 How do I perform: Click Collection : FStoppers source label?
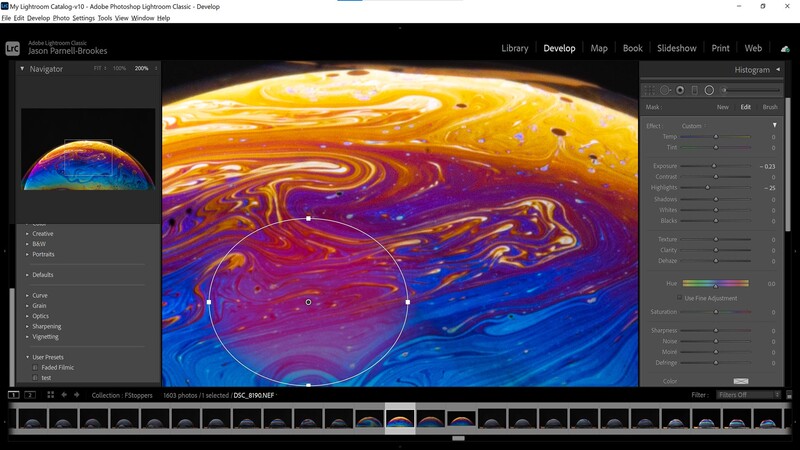click(122, 395)
